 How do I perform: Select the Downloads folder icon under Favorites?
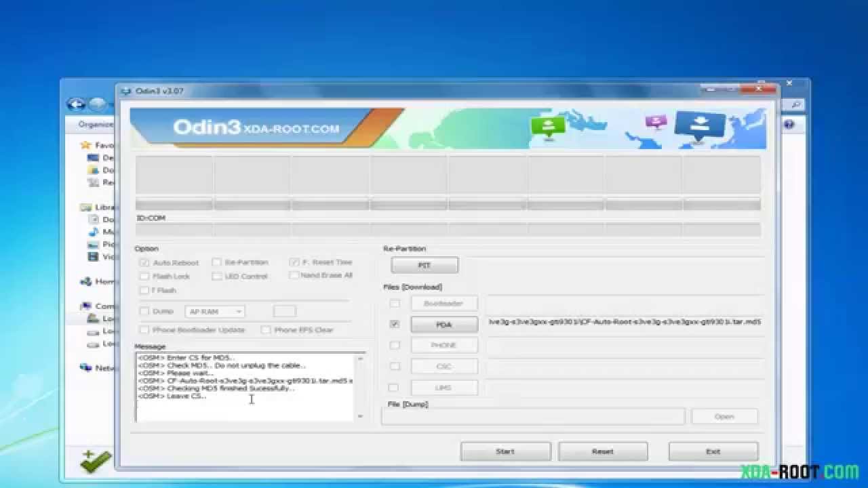pyautogui.click(x=93, y=170)
